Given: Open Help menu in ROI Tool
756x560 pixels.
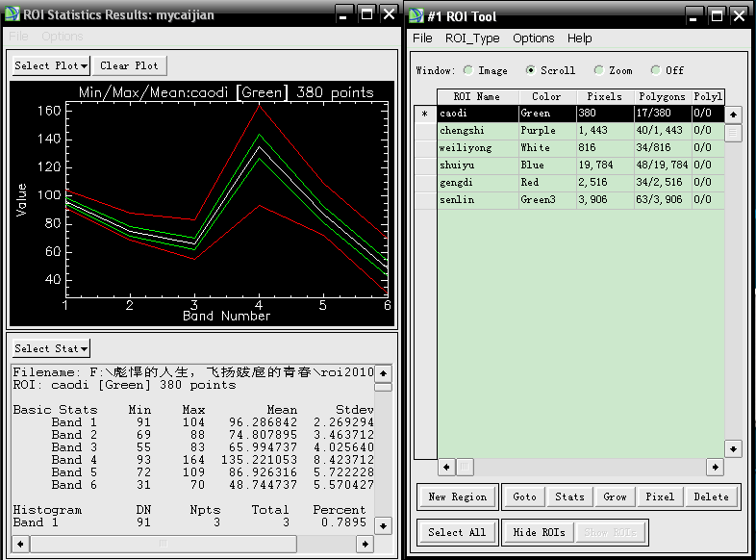Looking at the screenshot, I should point(579,38).
